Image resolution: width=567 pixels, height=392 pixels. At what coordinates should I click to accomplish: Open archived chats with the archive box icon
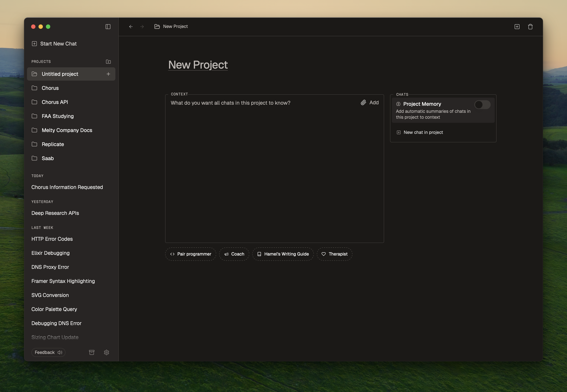point(92,352)
